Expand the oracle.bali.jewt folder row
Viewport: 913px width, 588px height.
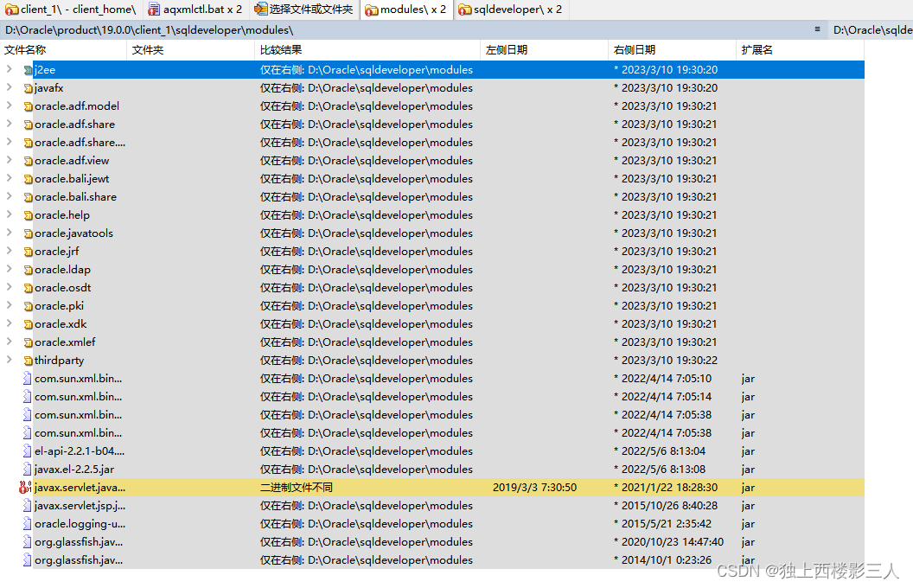9,178
